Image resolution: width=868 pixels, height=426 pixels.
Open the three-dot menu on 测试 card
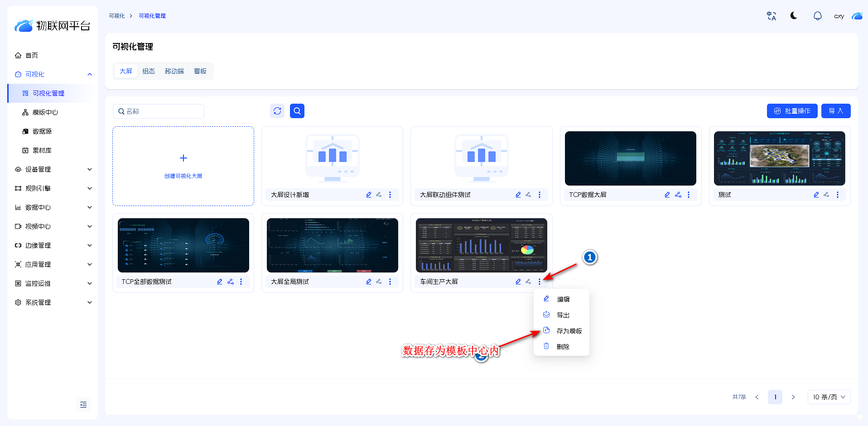pyautogui.click(x=838, y=195)
